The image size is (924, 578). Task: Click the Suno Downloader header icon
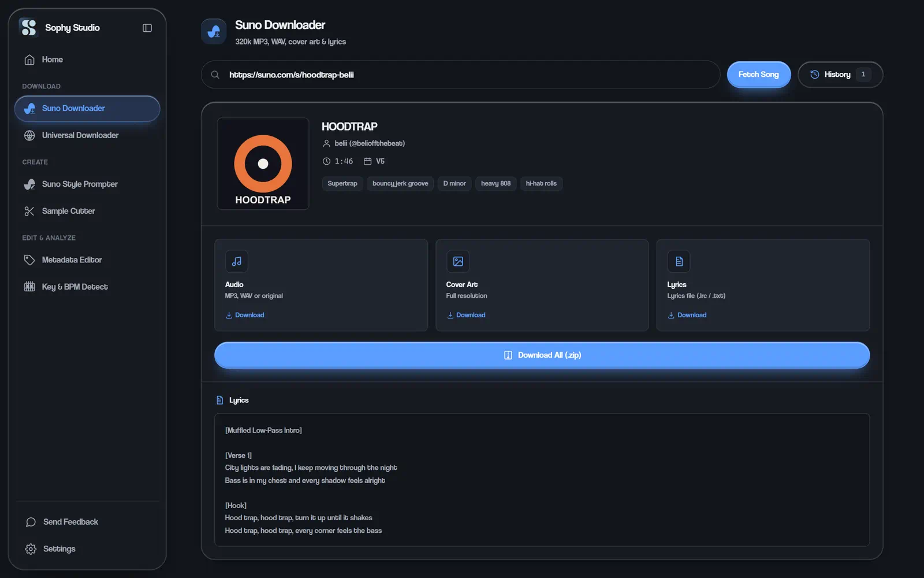click(214, 31)
